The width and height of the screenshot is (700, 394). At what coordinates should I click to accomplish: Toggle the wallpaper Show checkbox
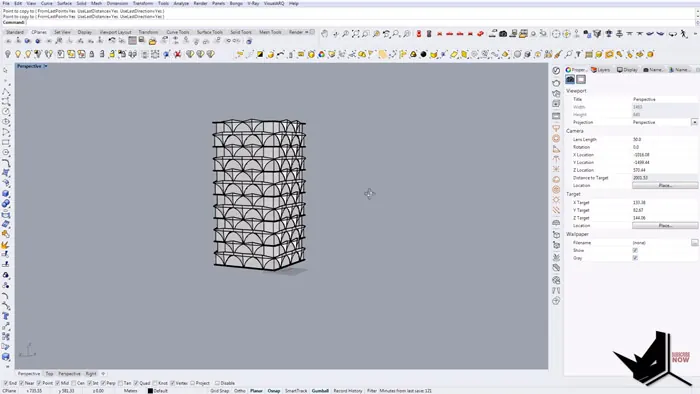click(x=635, y=250)
